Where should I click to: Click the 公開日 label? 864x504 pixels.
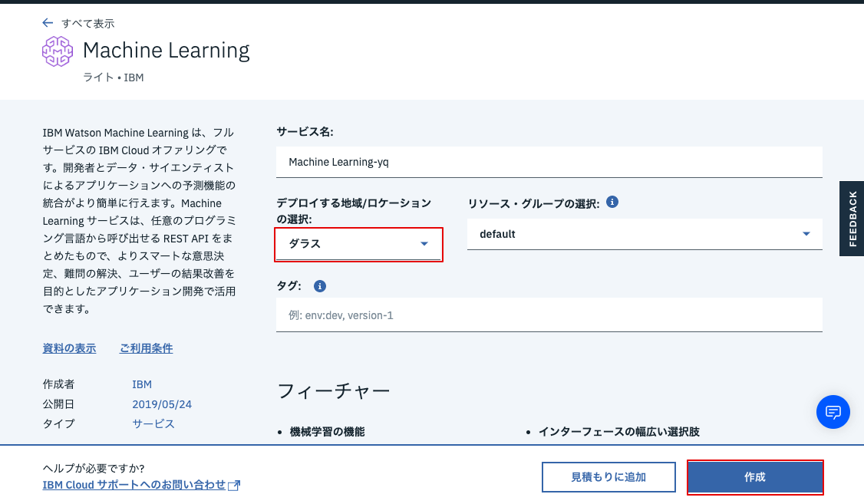pyautogui.click(x=58, y=404)
